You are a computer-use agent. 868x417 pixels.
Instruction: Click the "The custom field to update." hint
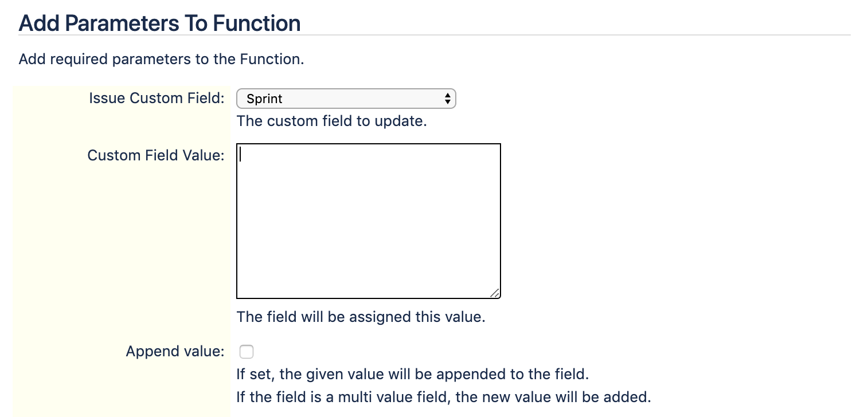[x=332, y=121]
